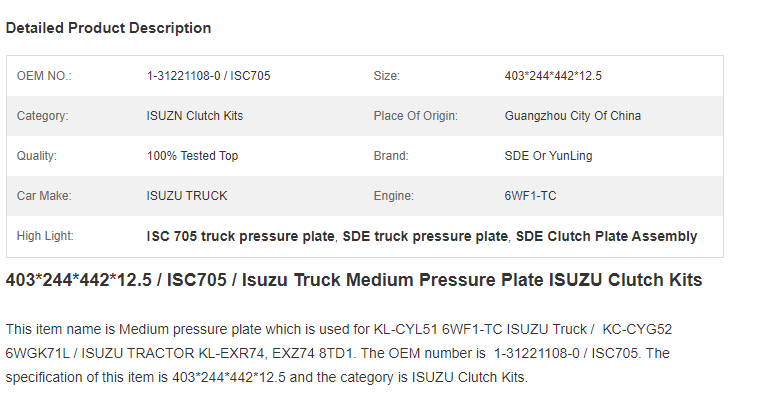Screen dimensions: 776x420
Task: Click the 6WF1-TC engine value
Action: pyautogui.click(x=530, y=196)
